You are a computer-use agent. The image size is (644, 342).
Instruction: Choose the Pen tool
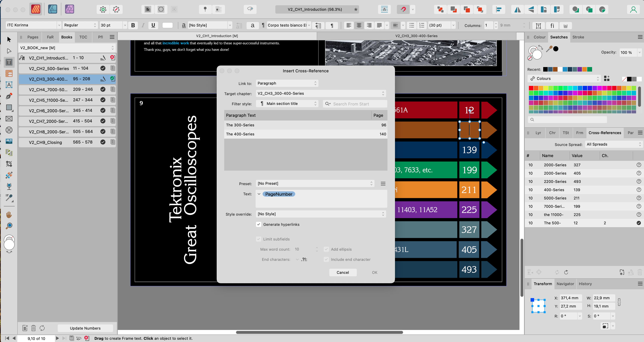pos(9,96)
